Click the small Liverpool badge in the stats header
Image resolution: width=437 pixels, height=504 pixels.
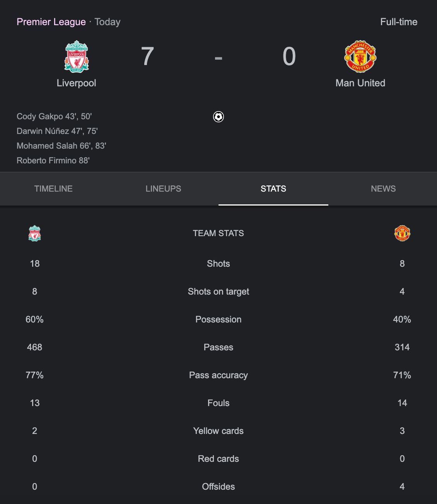coord(34,233)
